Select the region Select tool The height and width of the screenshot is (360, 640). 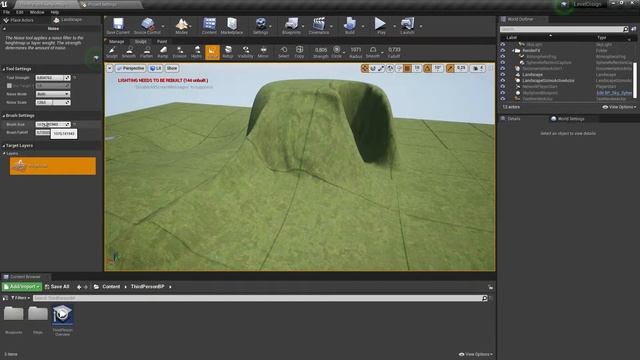click(x=284, y=52)
